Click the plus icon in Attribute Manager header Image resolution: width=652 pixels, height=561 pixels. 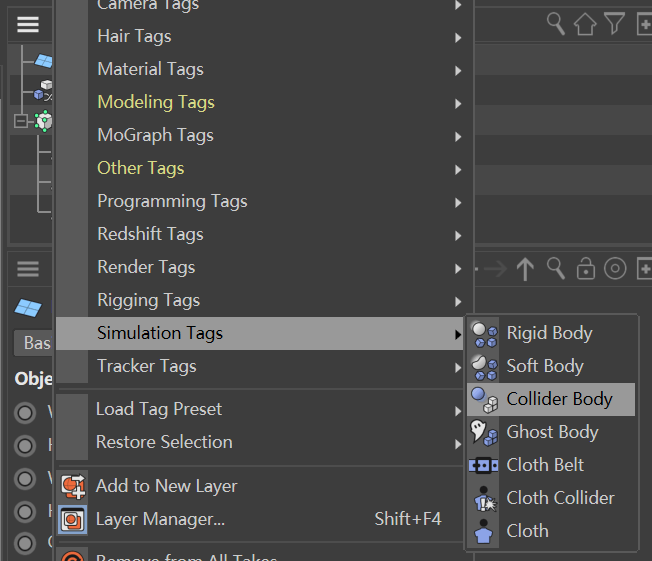point(645,269)
